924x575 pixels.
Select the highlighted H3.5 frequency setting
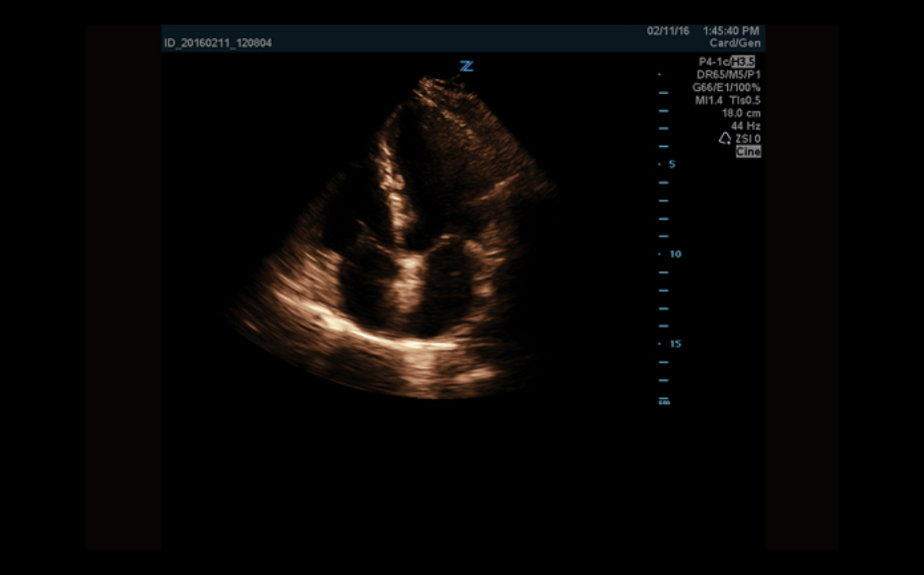pyautogui.click(x=742, y=62)
